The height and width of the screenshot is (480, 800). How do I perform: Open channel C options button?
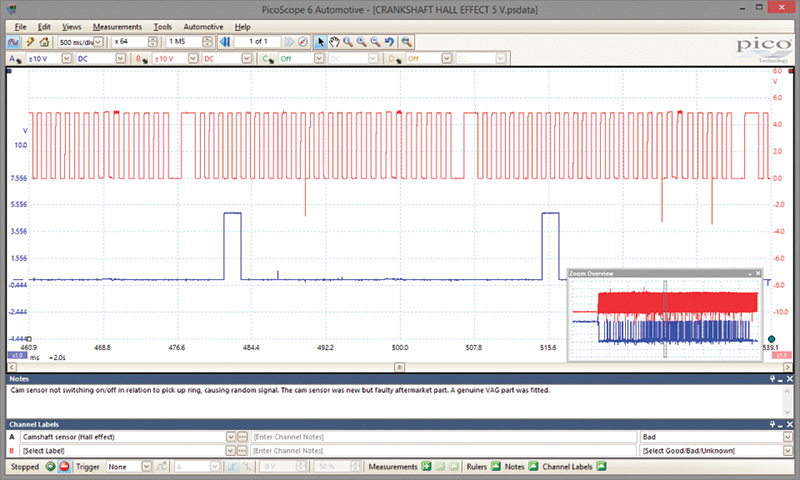tap(268, 59)
